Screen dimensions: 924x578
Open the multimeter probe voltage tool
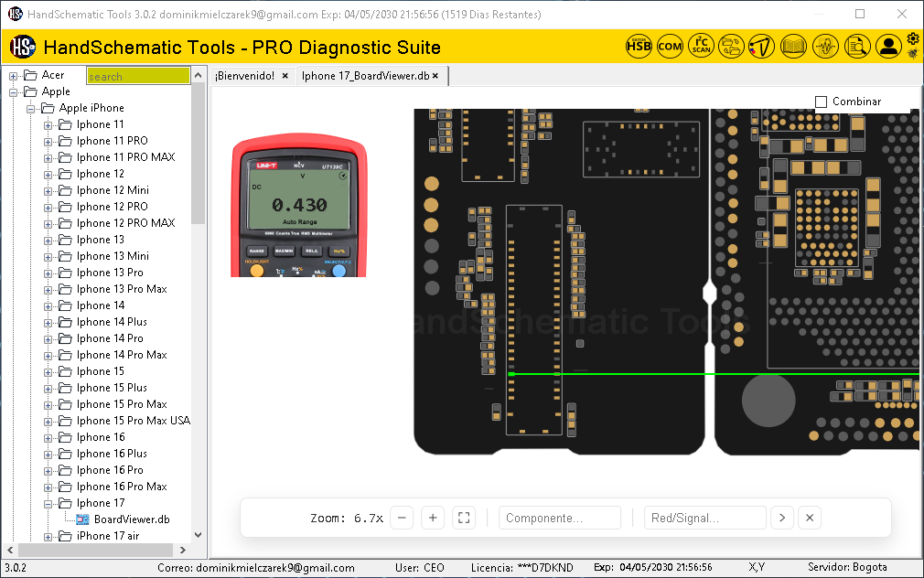click(762, 46)
